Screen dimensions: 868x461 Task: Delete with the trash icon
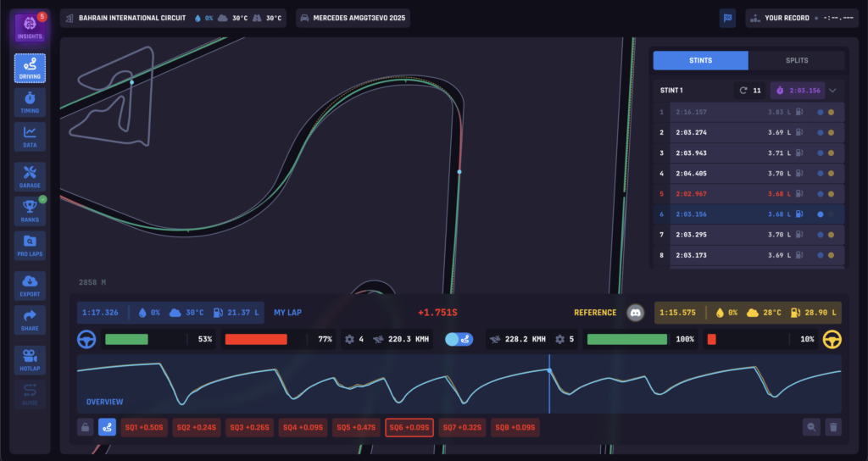pyautogui.click(x=833, y=428)
